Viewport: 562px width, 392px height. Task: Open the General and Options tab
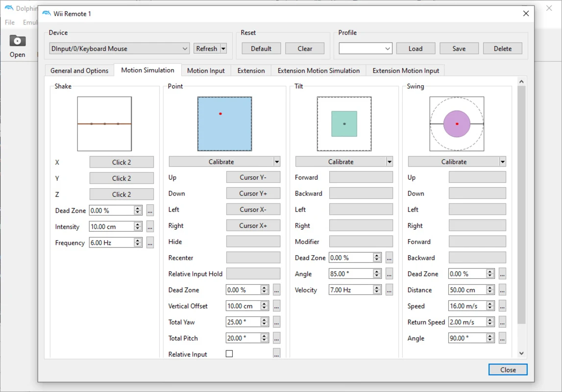(x=79, y=71)
